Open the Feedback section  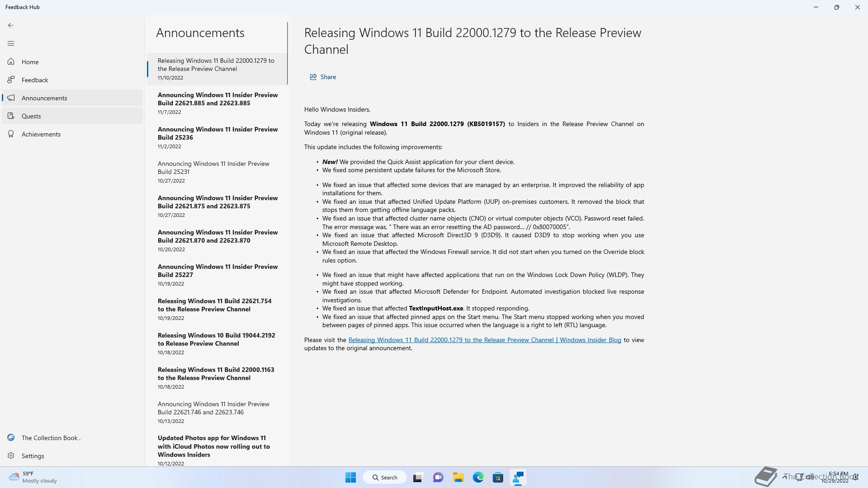coord(72,80)
